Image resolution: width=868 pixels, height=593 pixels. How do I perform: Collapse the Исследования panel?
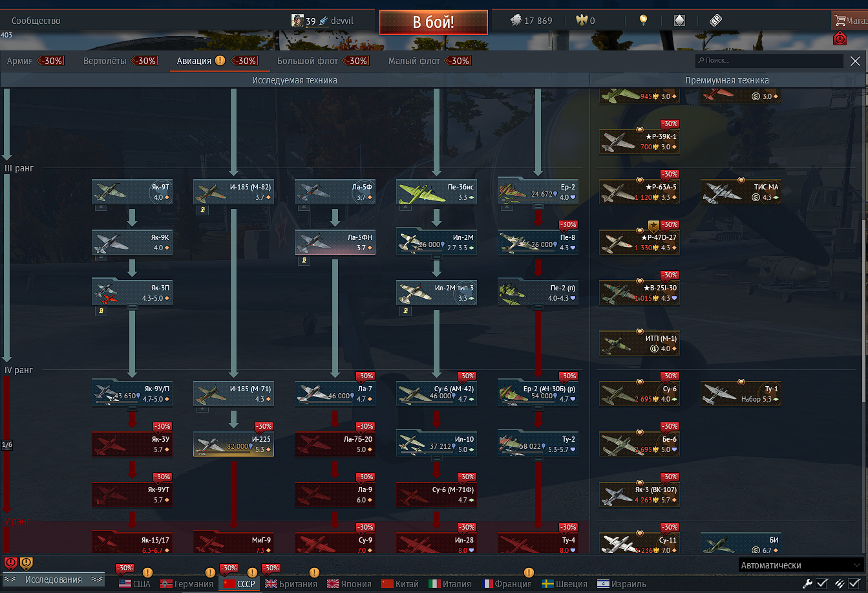(x=53, y=579)
